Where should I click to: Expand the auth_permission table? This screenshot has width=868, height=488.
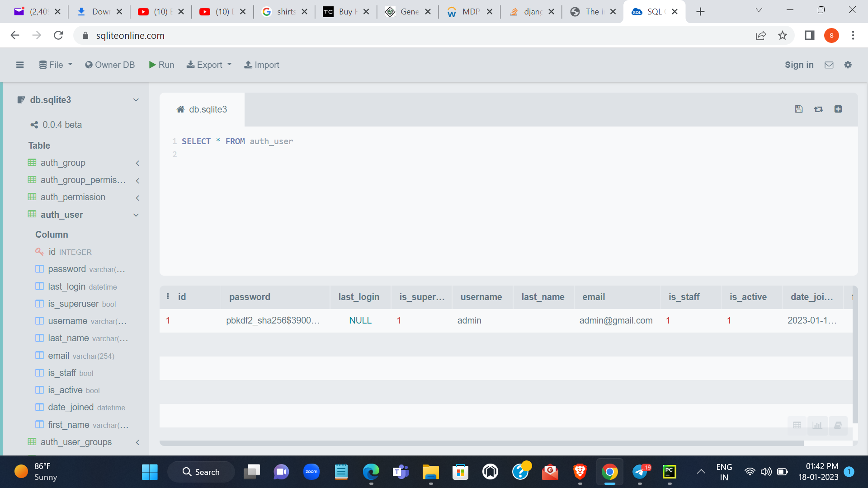tap(137, 197)
